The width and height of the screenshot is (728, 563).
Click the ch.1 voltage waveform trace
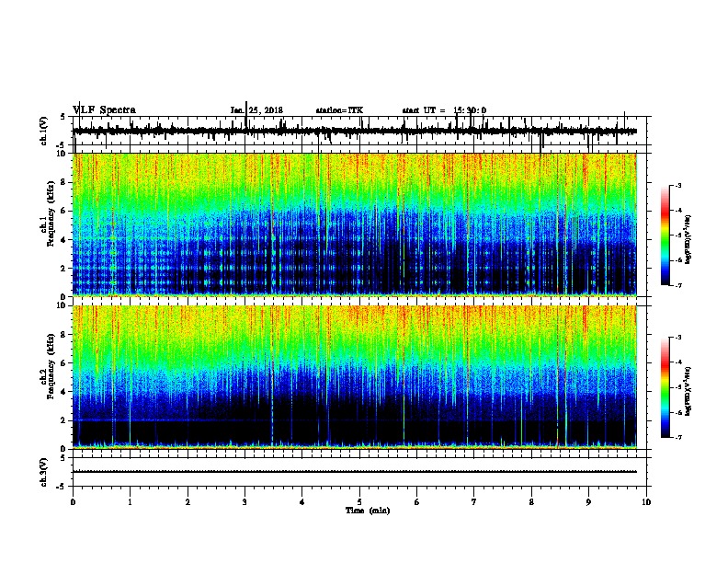[355, 131]
